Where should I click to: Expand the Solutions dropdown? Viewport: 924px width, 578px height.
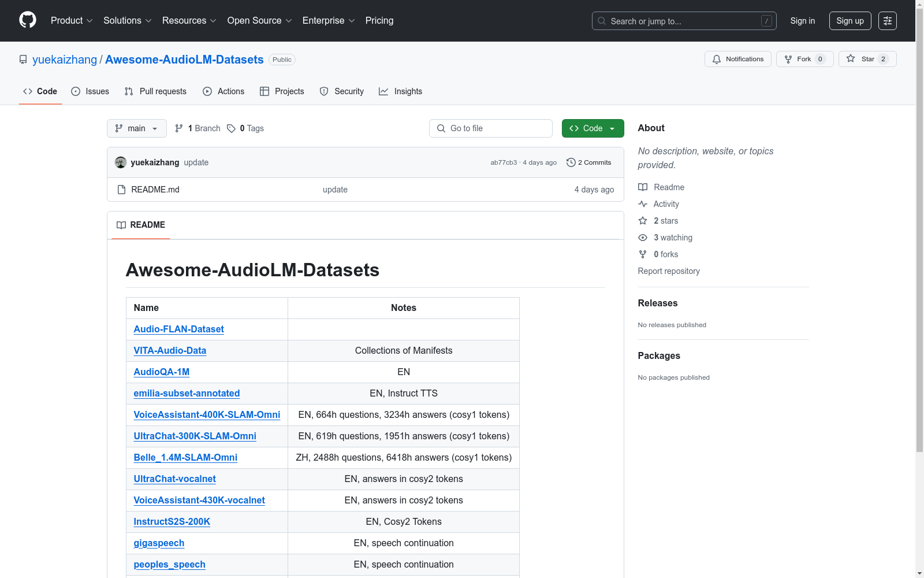pyautogui.click(x=128, y=21)
